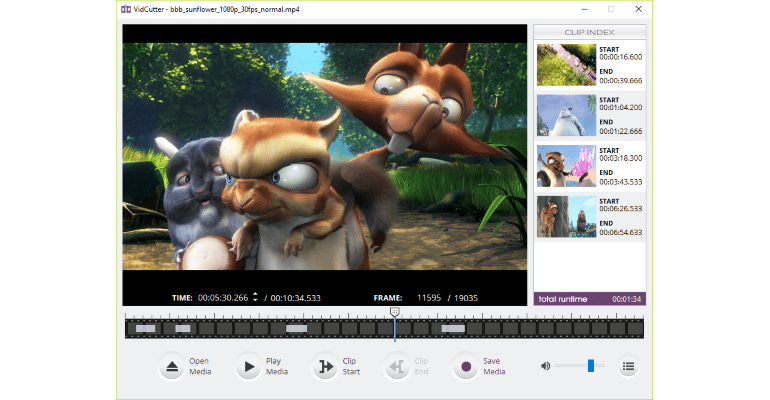Click the current frame number field
This screenshot has height=400, width=770.
(x=428, y=297)
